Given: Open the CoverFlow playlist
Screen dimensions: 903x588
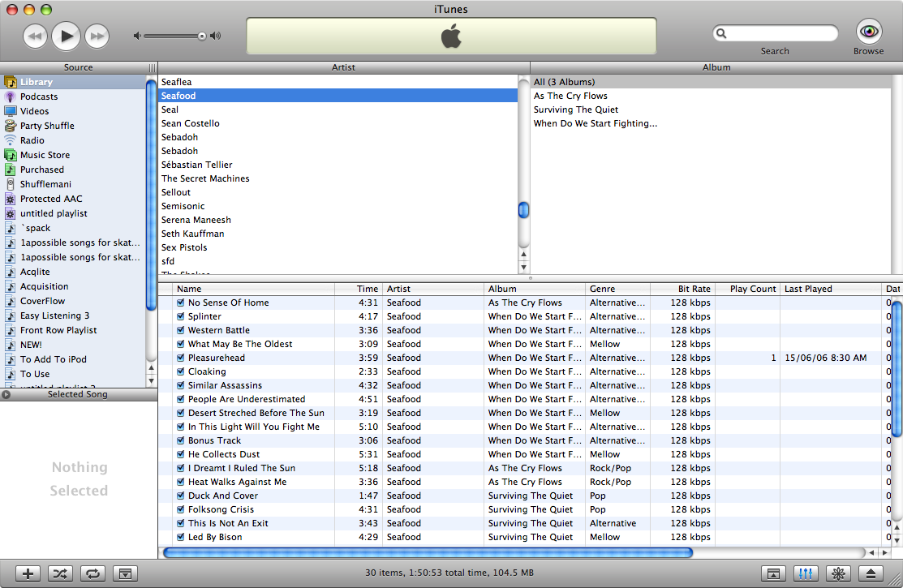Looking at the screenshot, I should [73, 301].
